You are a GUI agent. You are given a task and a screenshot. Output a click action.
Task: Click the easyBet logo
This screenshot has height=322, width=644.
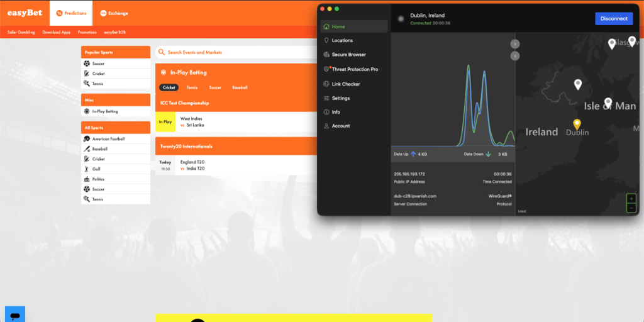[25, 13]
